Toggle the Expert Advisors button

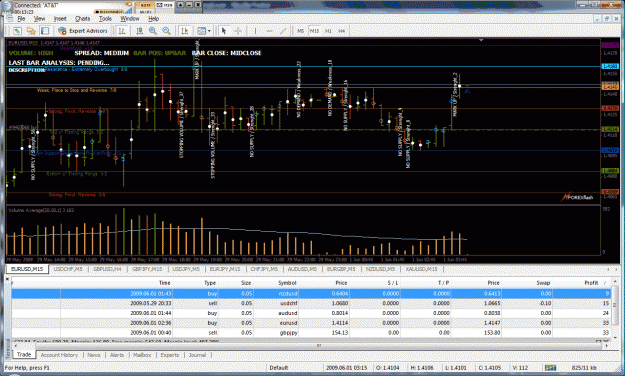[x=83, y=31]
